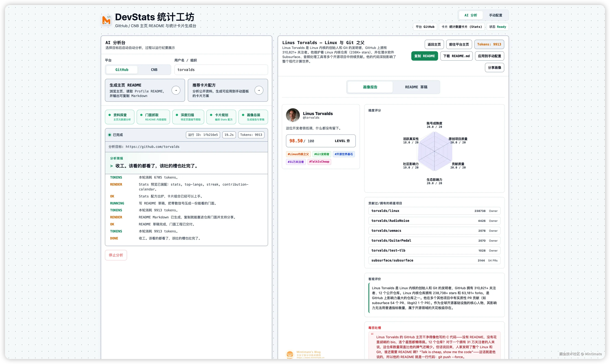Open the subsurface/subsurface project row
Image resolution: width=610 pixels, height=364 pixels.
coord(434,260)
